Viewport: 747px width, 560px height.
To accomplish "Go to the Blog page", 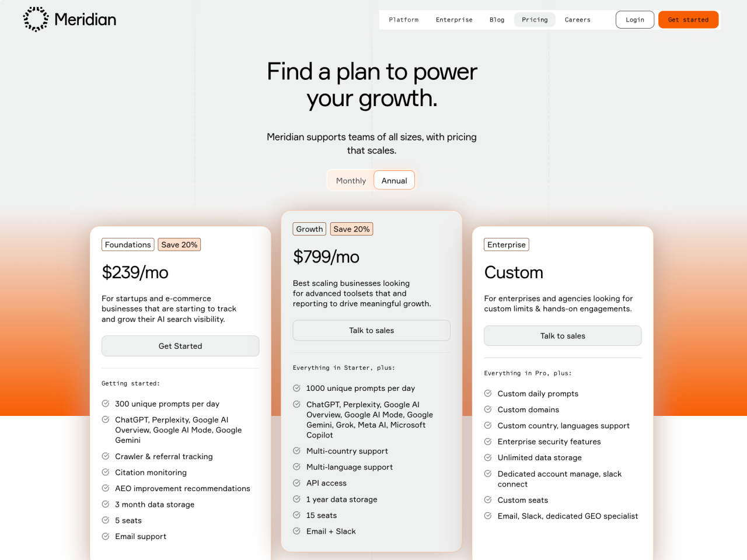I will [497, 20].
